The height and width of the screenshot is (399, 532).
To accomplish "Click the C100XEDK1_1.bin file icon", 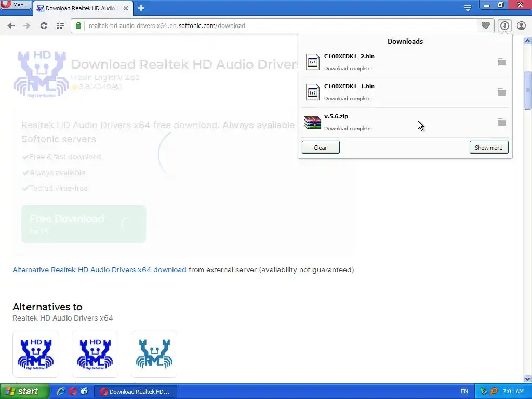I will 312,92.
